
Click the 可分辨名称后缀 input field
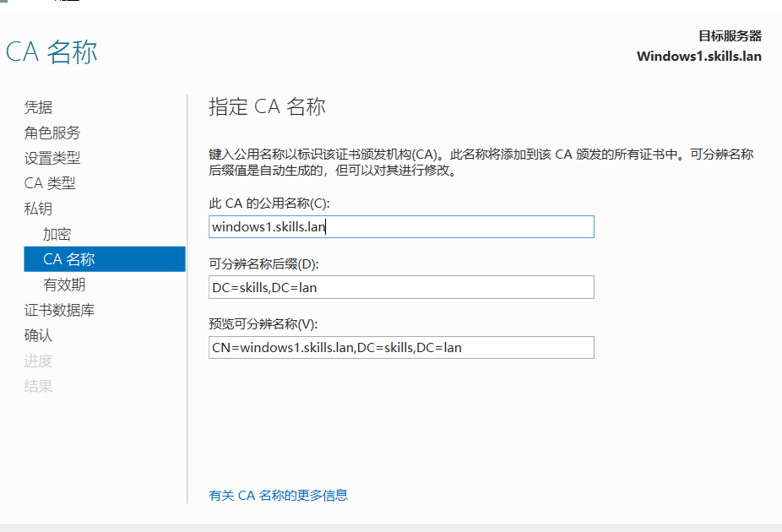pyautogui.click(x=401, y=287)
